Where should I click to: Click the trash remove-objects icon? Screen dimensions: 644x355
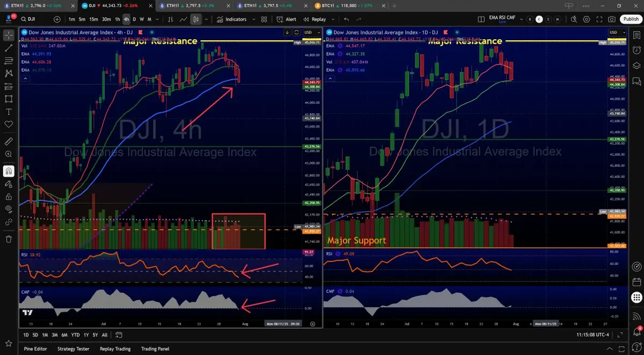[x=9, y=239]
